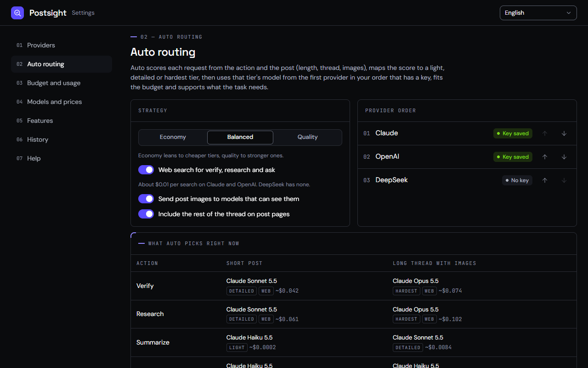The height and width of the screenshot is (368, 588).
Task: Click the Key saved badge for Claude
Action: pyautogui.click(x=513, y=133)
